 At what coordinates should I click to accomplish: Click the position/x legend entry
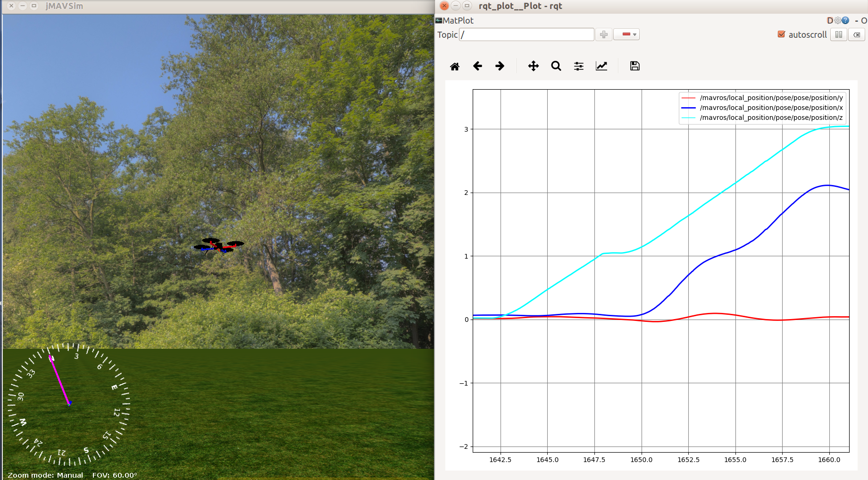click(x=762, y=108)
